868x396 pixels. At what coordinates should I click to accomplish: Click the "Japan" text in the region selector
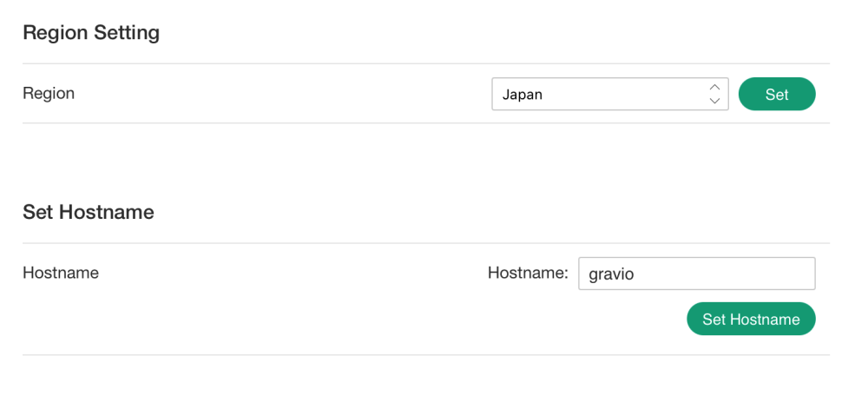[523, 94]
